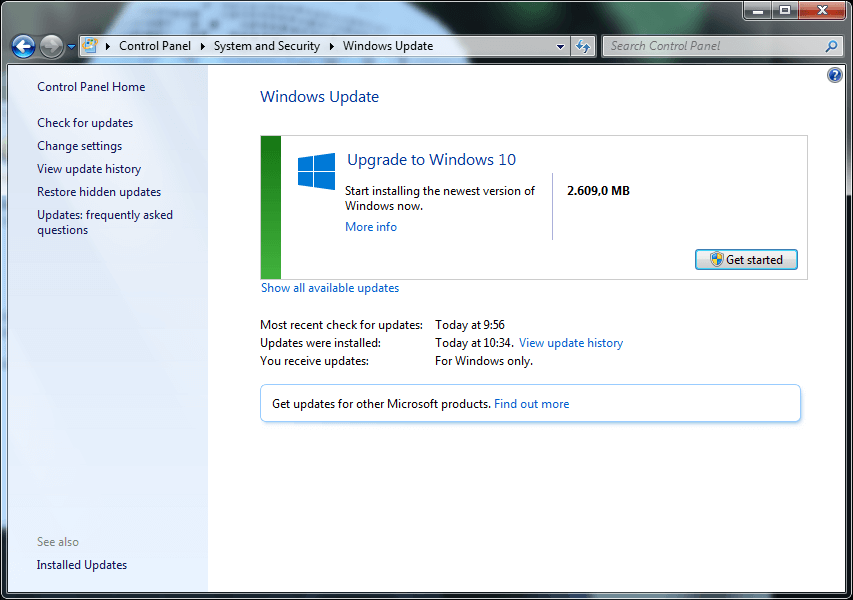Open Help with the blue question mark

pyautogui.click(x=835, y=75)
